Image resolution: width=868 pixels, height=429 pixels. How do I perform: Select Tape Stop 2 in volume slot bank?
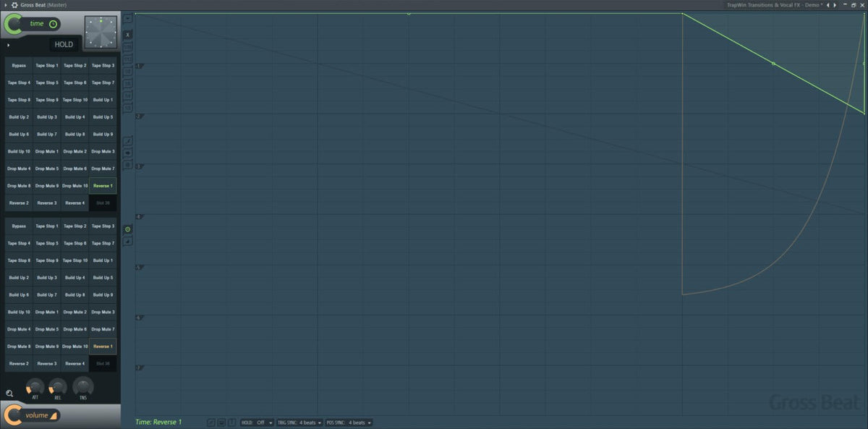(75, 226)
